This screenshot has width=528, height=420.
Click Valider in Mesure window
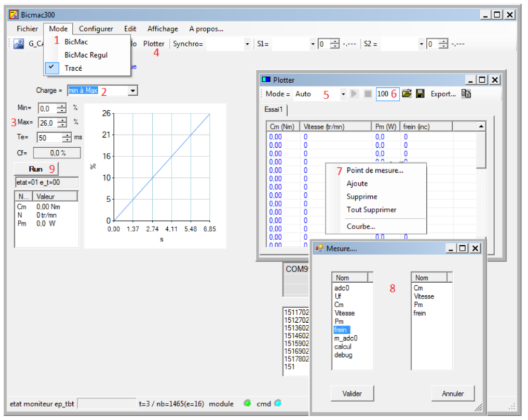[x=352, y=394]
